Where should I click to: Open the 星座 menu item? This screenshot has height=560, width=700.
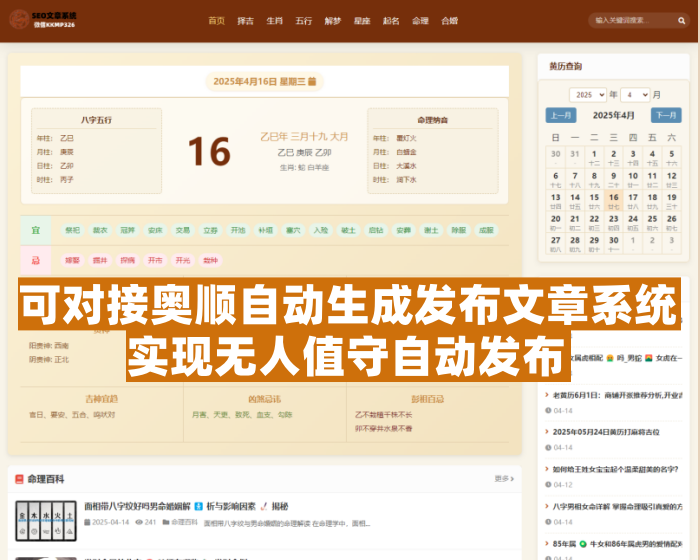click(x=362, y=21)
